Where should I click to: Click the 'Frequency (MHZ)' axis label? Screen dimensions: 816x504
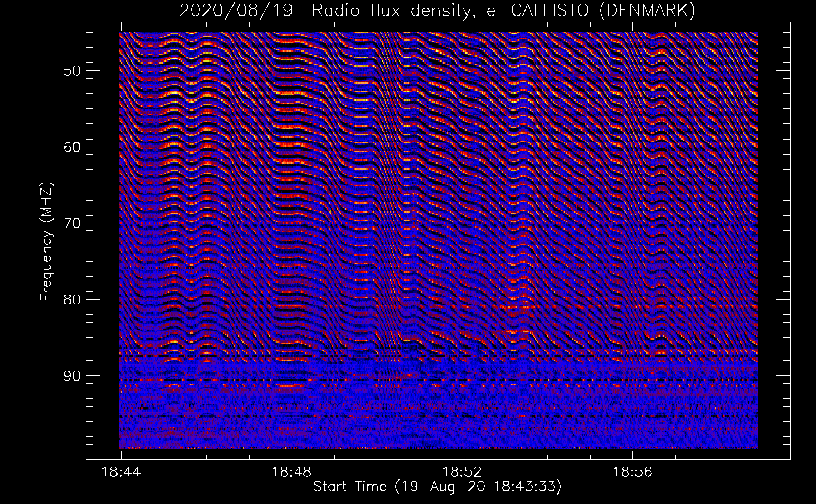pos(46,242)
